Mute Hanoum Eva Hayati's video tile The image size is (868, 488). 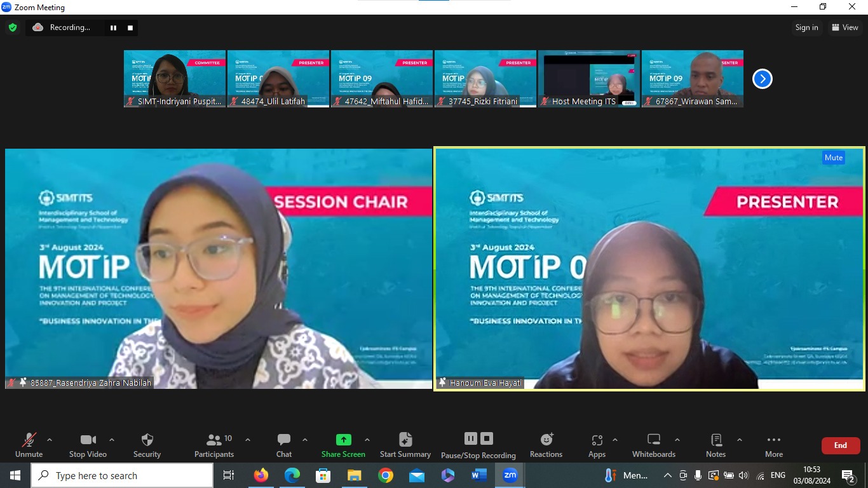point(833,158)
